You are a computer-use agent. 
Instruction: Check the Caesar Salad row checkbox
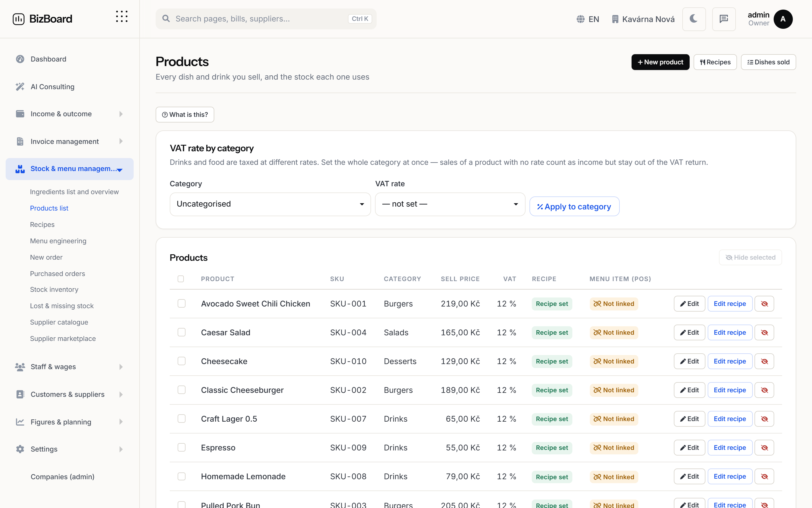click(x=182, y=332)
